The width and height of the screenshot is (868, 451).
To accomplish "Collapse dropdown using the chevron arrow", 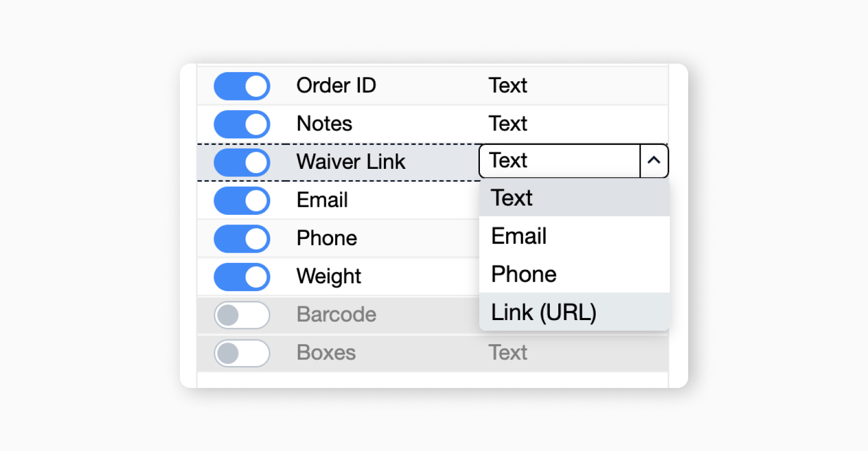I will (x=654, y=160).
